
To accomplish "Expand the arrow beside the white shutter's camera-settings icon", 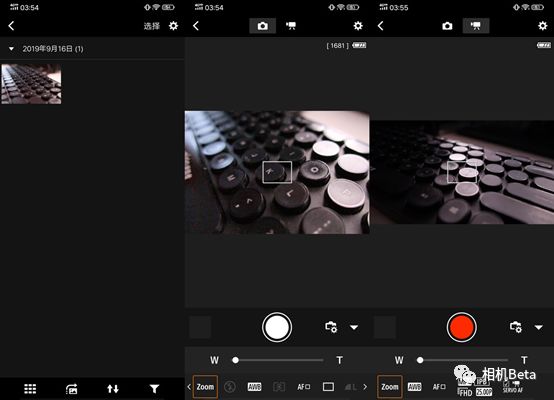I will point(354,327).
